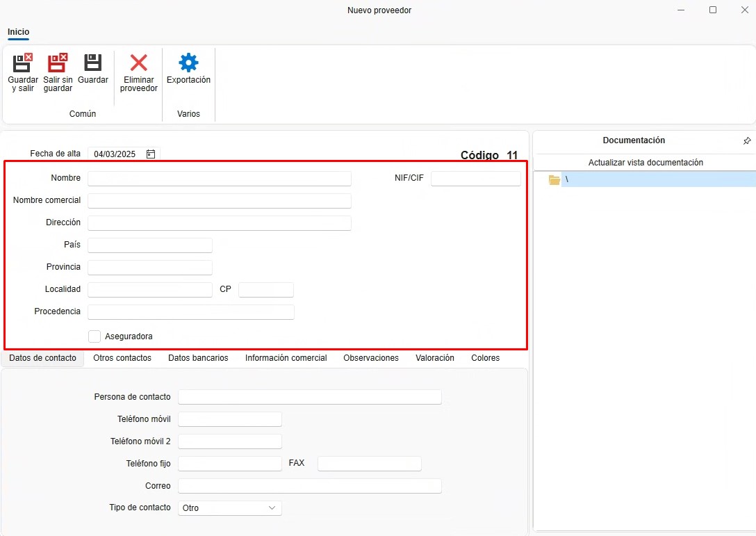Screen dimensions: 756x536
Task: Go to Información comercial tab
Action: click(286, 358)
